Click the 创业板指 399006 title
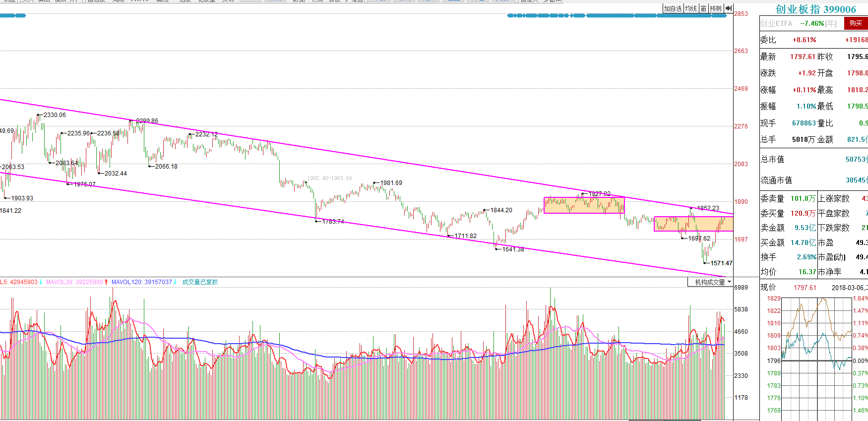The width and height of the screenshot is (868, 421). pos(816,9)
